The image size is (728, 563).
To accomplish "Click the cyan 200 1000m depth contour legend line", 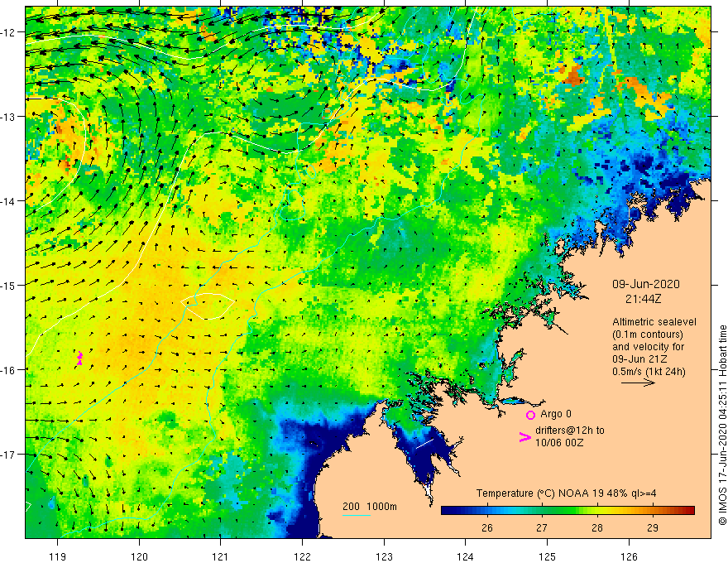I will pyautogui.click(x=356, y=515).
